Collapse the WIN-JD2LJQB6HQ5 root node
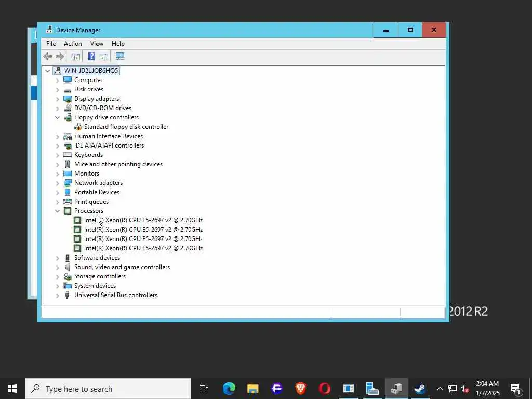 47,71
